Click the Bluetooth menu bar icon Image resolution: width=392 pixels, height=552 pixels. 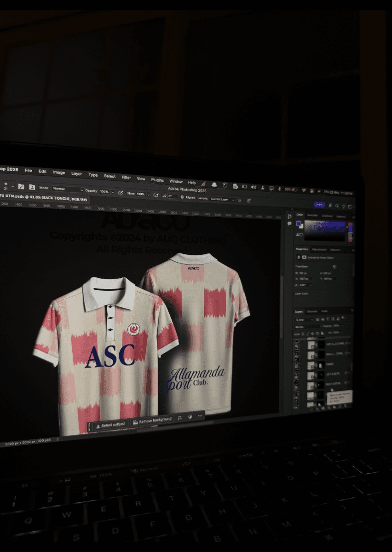[x=279, y=189]
